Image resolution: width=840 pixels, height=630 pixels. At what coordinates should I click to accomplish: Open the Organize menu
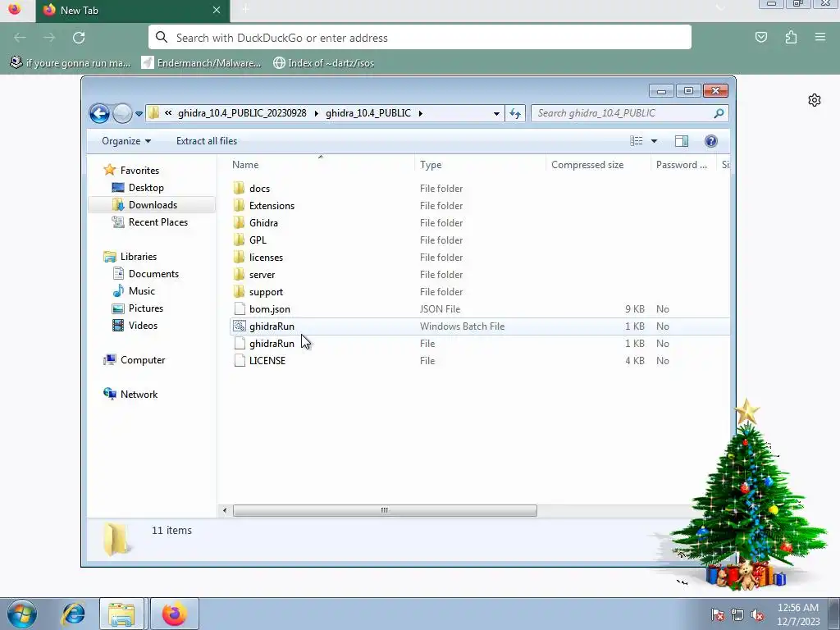(x=126, y=141)
